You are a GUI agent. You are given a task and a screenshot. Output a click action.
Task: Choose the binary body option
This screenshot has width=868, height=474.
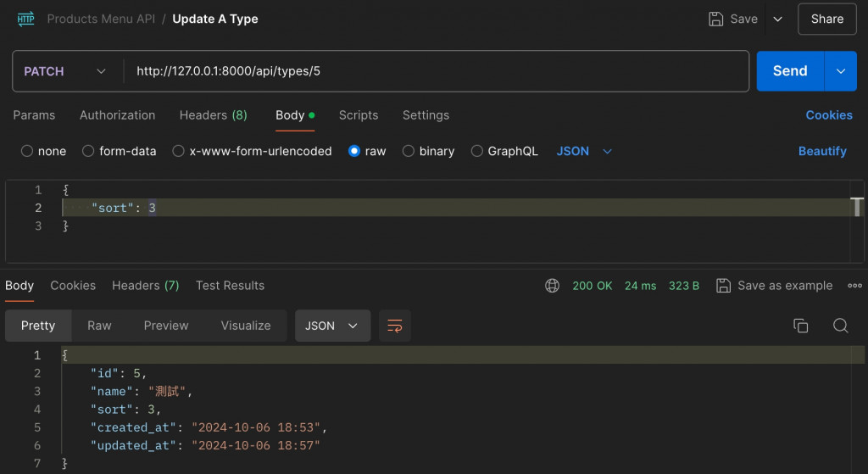click(409, 151)
